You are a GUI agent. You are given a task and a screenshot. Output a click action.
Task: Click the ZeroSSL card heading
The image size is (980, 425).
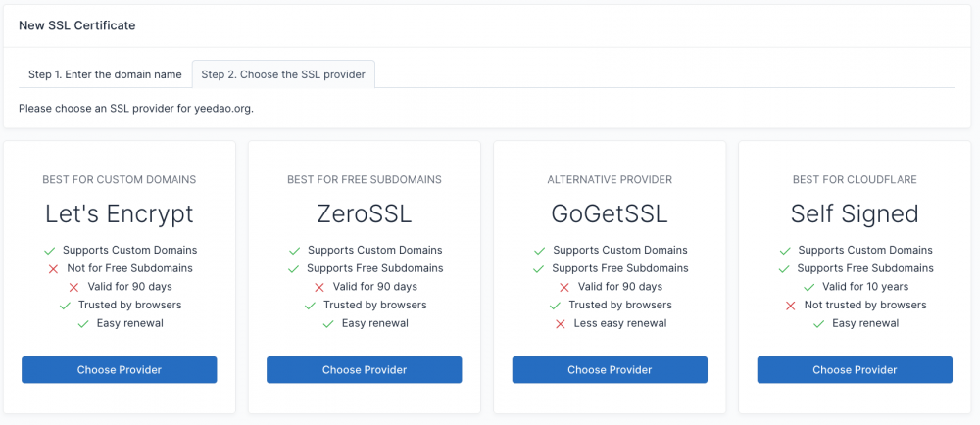[365, 214]
